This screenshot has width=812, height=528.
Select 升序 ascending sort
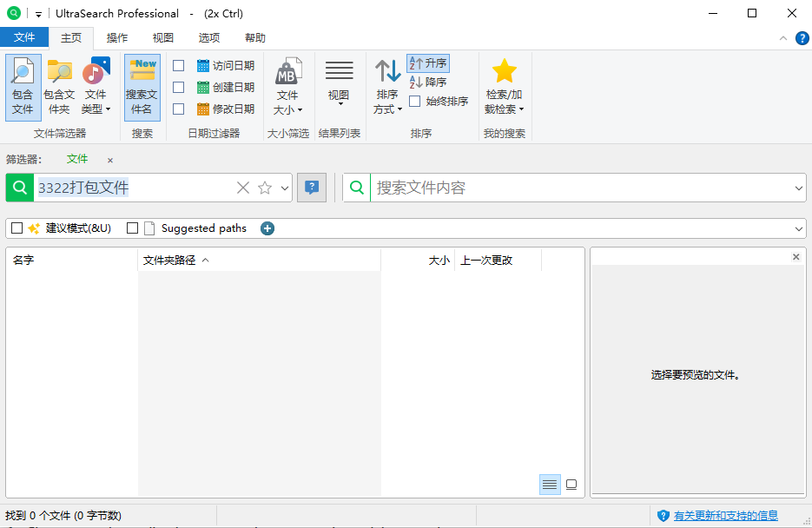(x=428, y=63)
